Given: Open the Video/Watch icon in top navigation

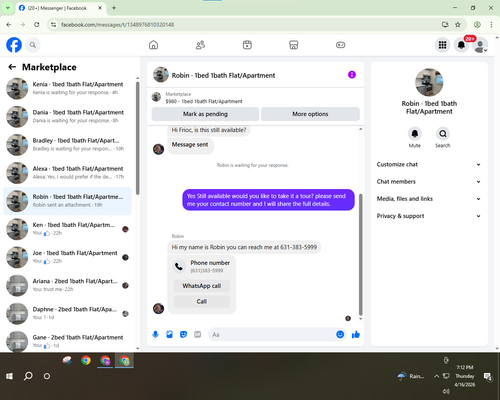Looking at the screenshot, I should click(247, 45).
